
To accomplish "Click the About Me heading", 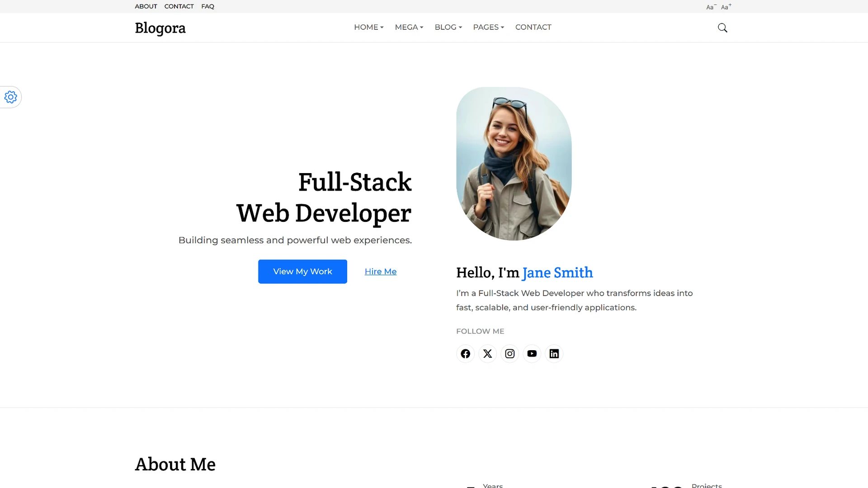I will (175, 464).
